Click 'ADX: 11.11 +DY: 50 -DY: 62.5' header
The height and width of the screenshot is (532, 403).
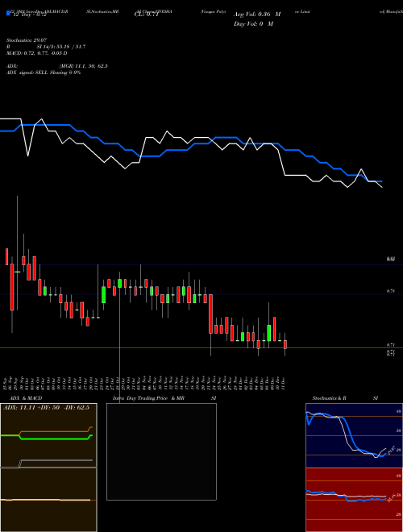(x=46, y=408)
